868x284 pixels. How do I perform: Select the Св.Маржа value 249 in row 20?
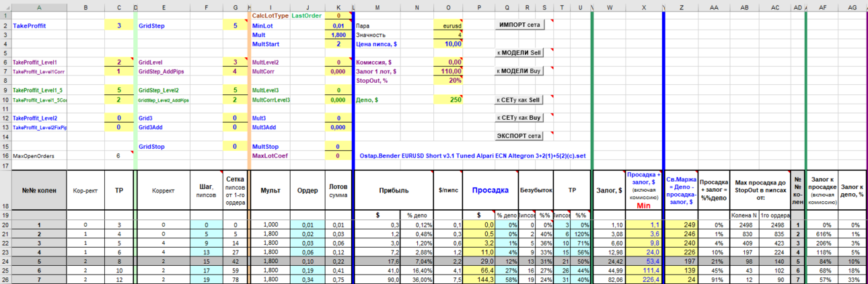pyautogui.click(x=682, y=225)
